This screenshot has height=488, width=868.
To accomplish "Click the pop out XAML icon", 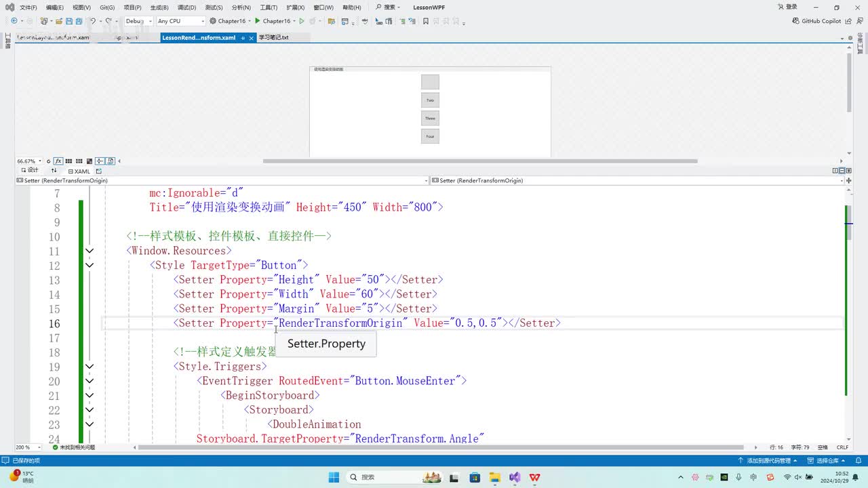I will click(98, 171).
